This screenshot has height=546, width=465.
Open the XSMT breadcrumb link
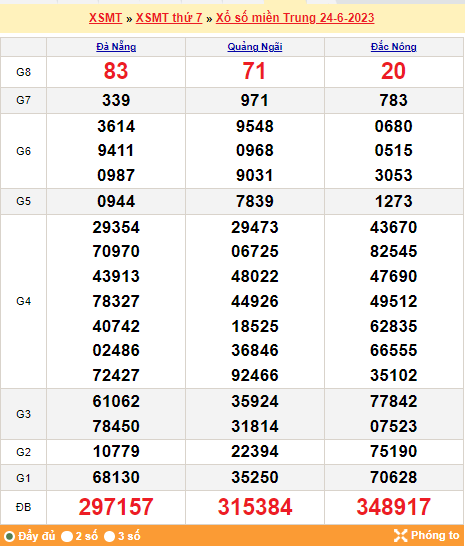(106, 18)
